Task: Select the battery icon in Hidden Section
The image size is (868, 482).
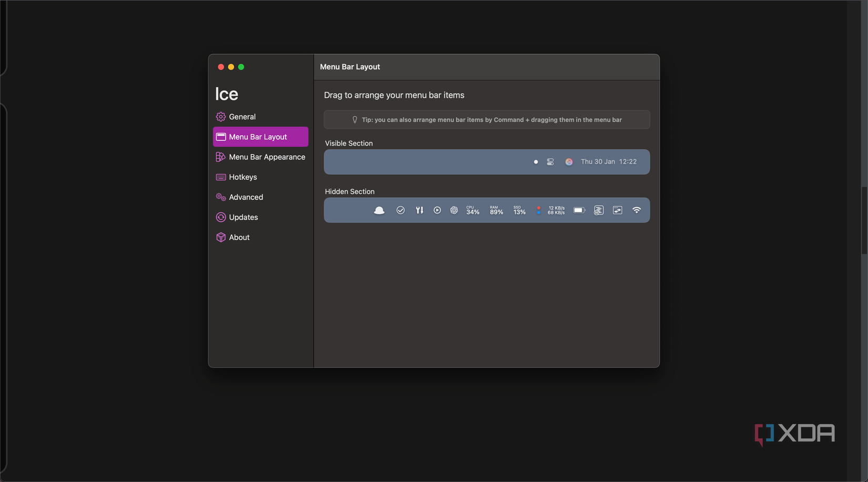Action: coord(579,210)
